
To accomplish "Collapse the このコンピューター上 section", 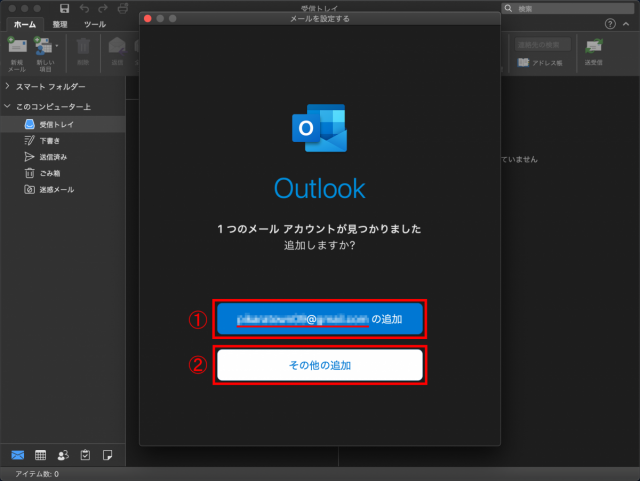I will [7, 106].
